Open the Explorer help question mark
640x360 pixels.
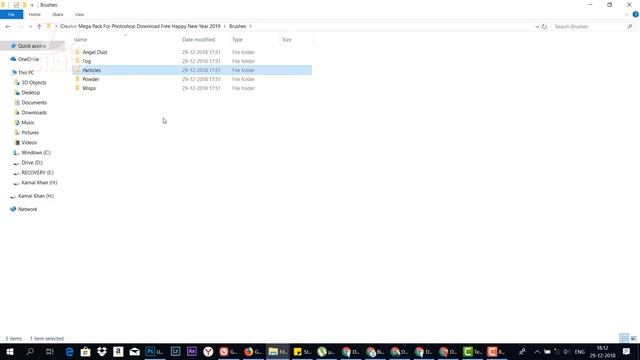635,14
